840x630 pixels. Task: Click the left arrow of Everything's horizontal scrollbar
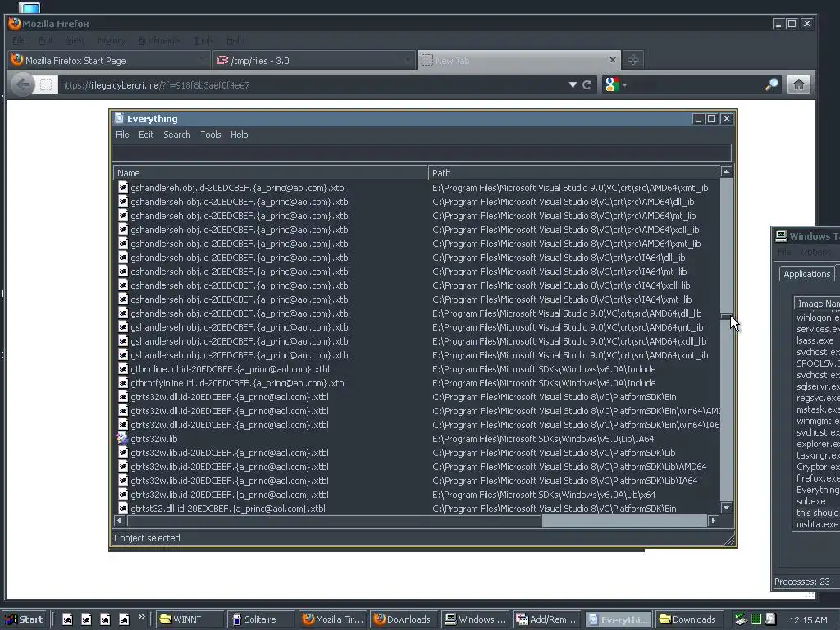pos(120,520)
